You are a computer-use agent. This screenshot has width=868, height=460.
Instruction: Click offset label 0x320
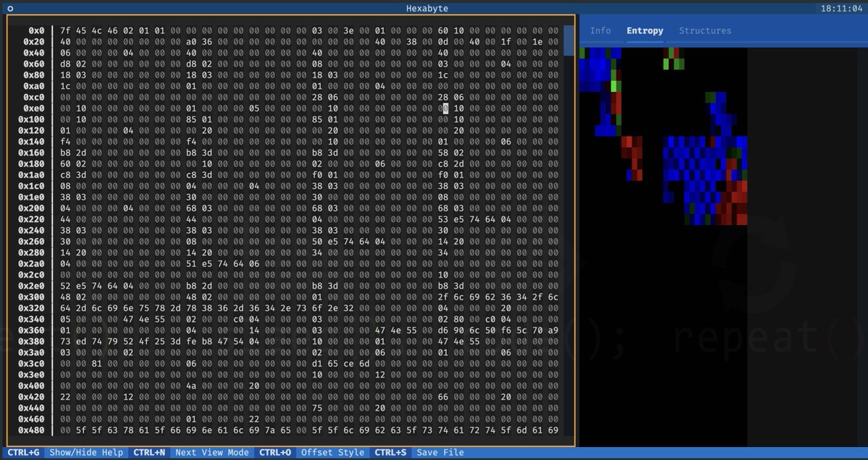coord(31,308)
